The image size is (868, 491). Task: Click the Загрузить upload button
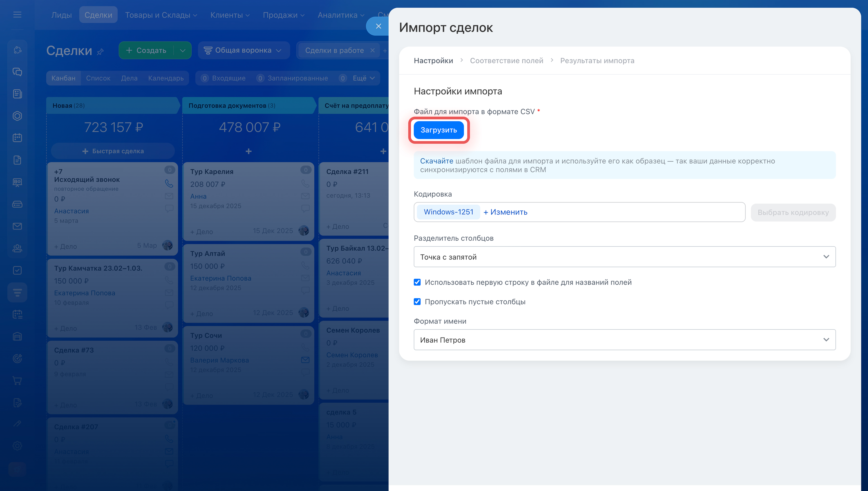439,130
